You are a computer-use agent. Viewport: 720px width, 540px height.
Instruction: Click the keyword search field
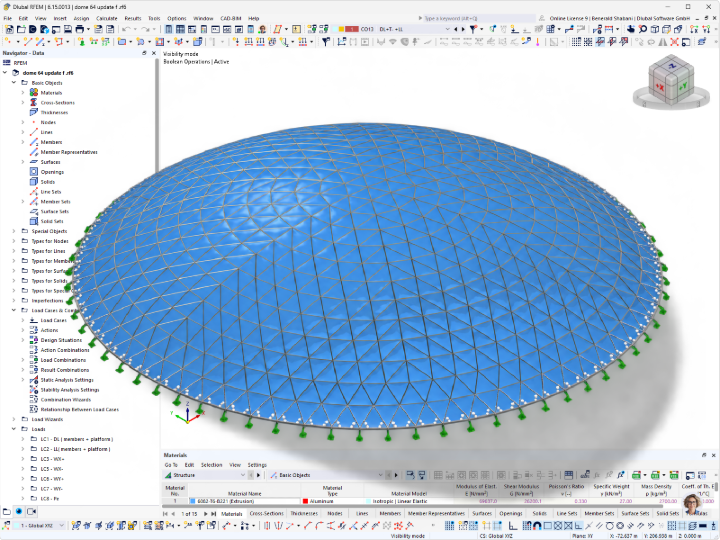[478, 18]
